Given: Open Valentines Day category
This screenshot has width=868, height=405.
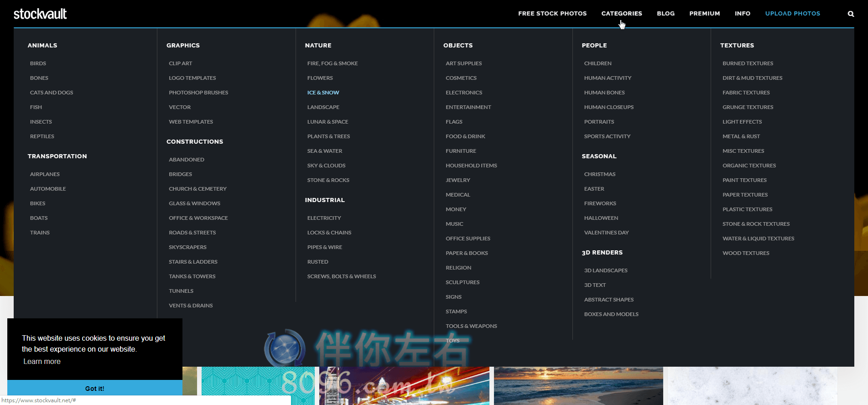Looking at the screenshot, I should (606, 233).
